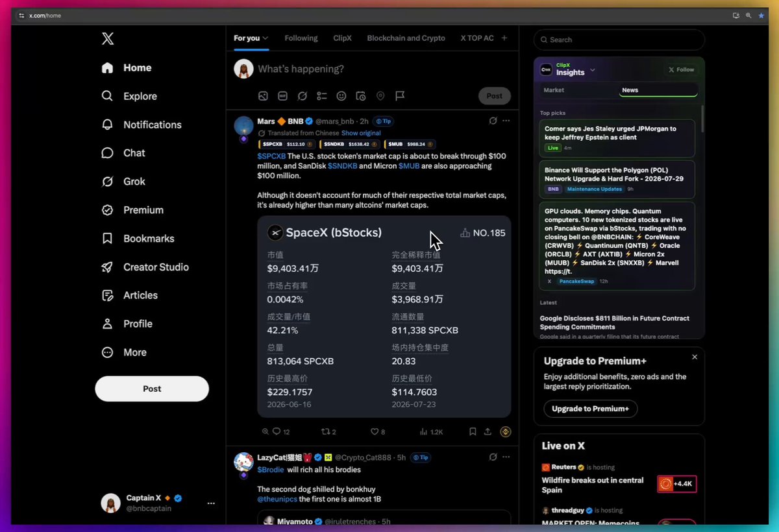Open Creator Studio rocket icon item

click(x=145, y=267)
